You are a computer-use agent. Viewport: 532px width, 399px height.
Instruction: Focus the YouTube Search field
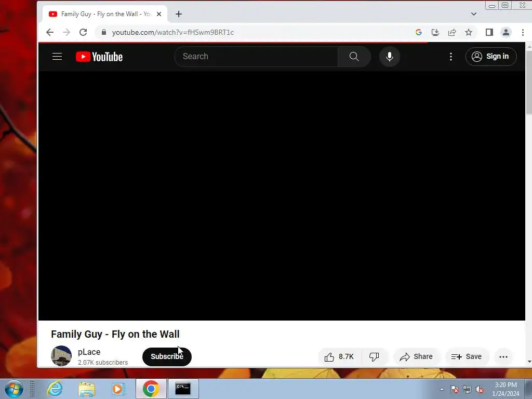[x=256, y=56]
